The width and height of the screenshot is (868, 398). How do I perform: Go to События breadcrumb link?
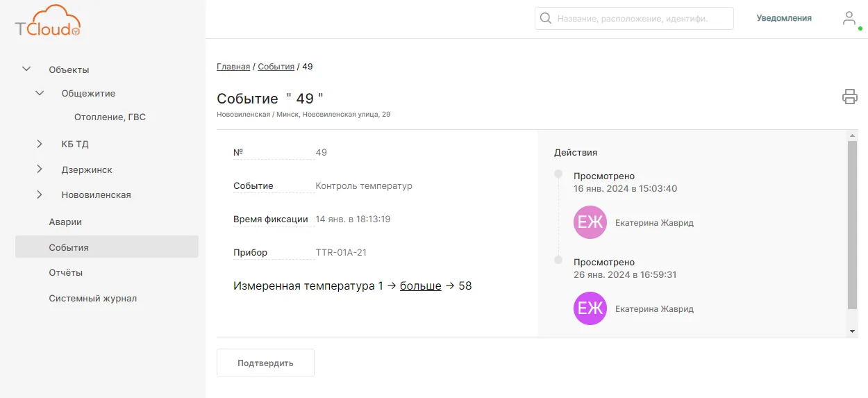tap(276, 67)
